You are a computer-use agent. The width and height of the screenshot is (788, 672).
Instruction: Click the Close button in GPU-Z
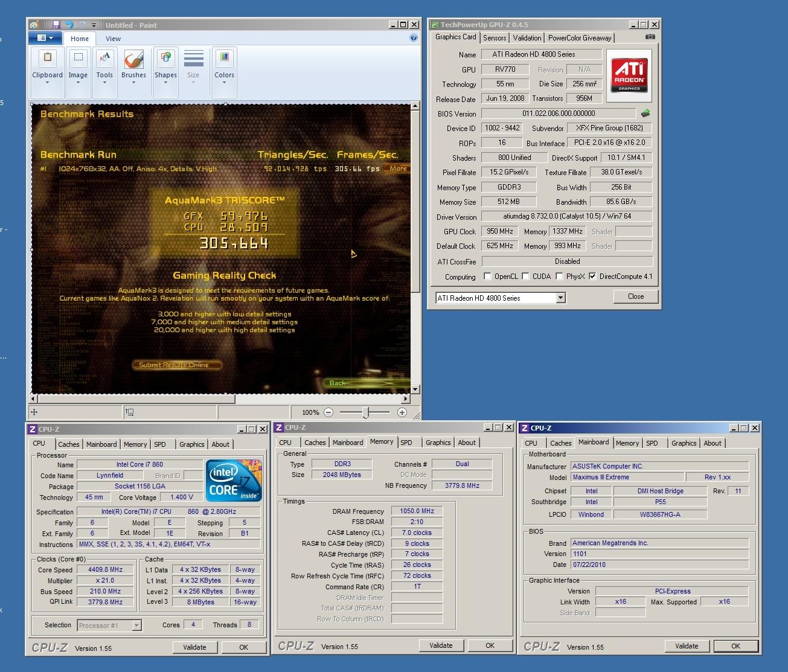coord(635,296)
